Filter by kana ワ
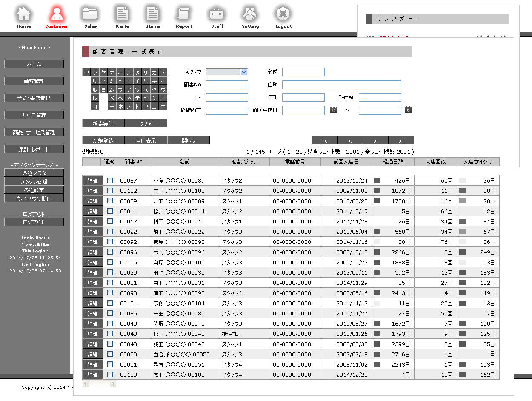Viewport: 532px width, 401px height. 86,72
